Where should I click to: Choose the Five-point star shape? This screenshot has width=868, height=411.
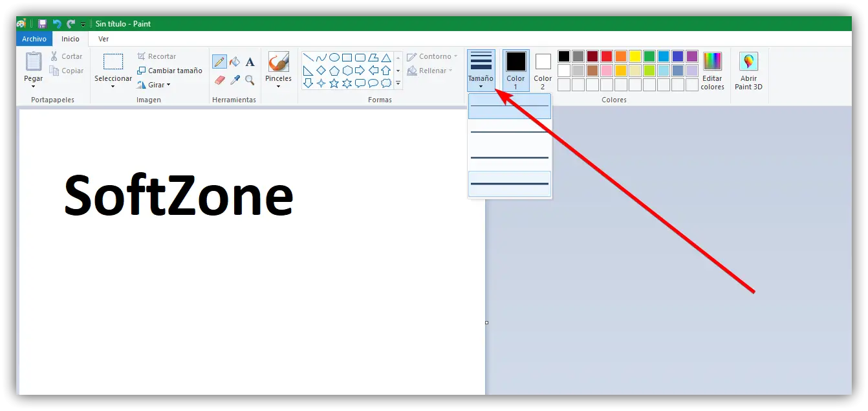click(334, 83)
